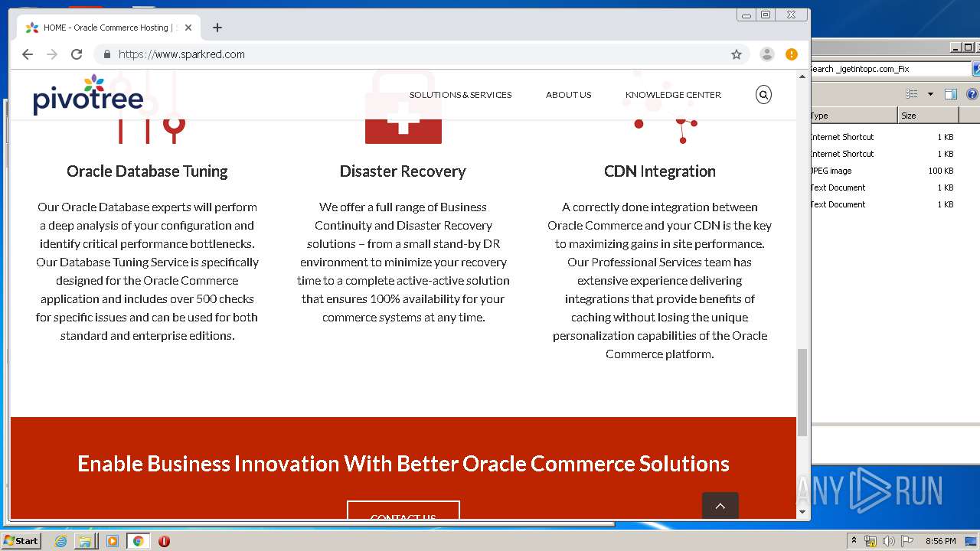The width and height of the screenshot is (980, 551).
Task: Launch Internet Explorer from the taskbar
Action: coord(61,541)
